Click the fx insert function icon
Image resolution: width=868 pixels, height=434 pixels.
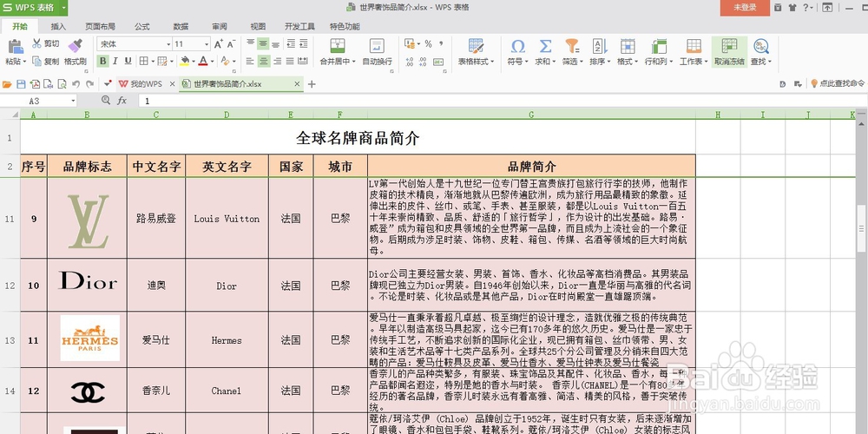(x=122, y=101)
